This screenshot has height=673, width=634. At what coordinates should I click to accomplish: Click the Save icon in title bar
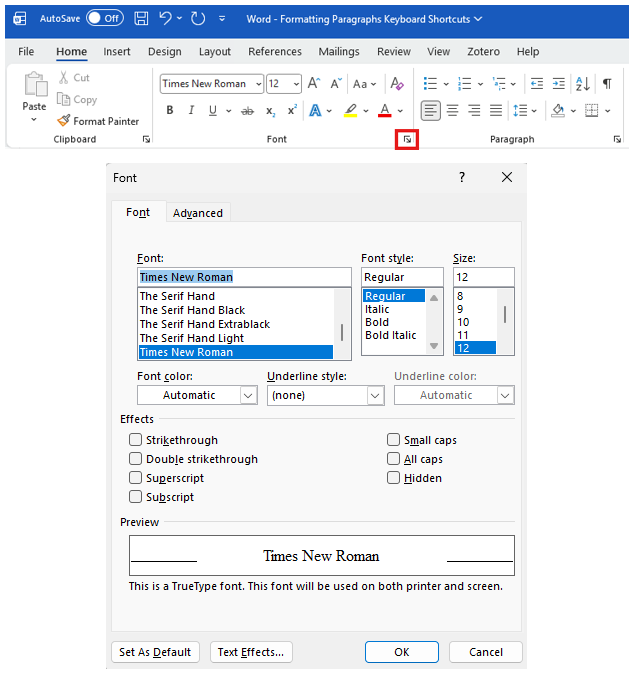click(141, 18)
